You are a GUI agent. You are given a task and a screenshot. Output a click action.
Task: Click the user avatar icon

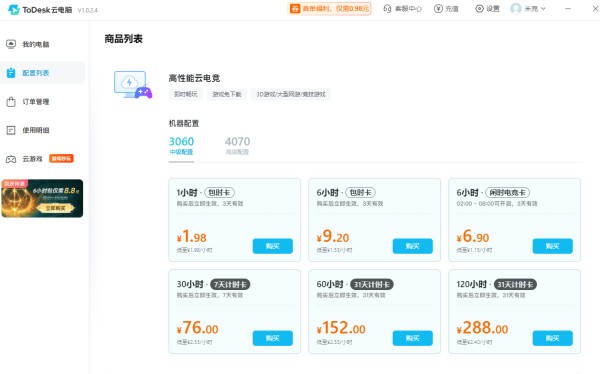point(516,8)
